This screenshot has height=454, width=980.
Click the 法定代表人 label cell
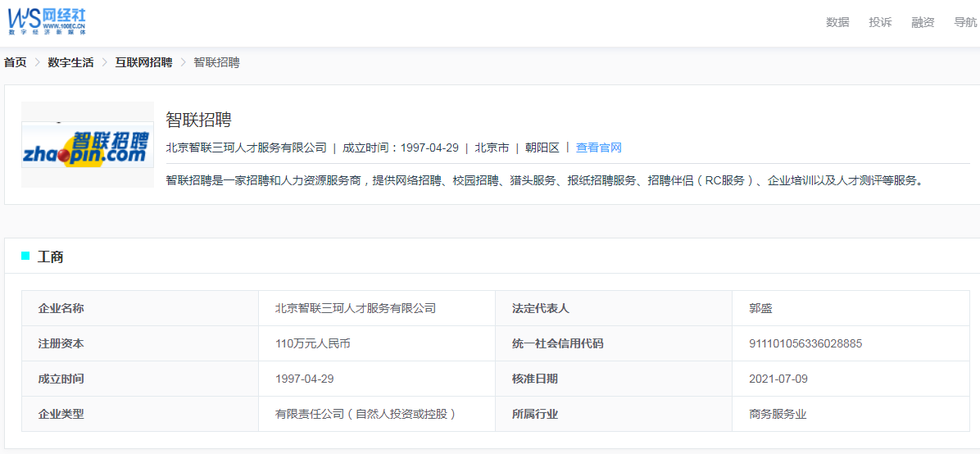(613, 308)
